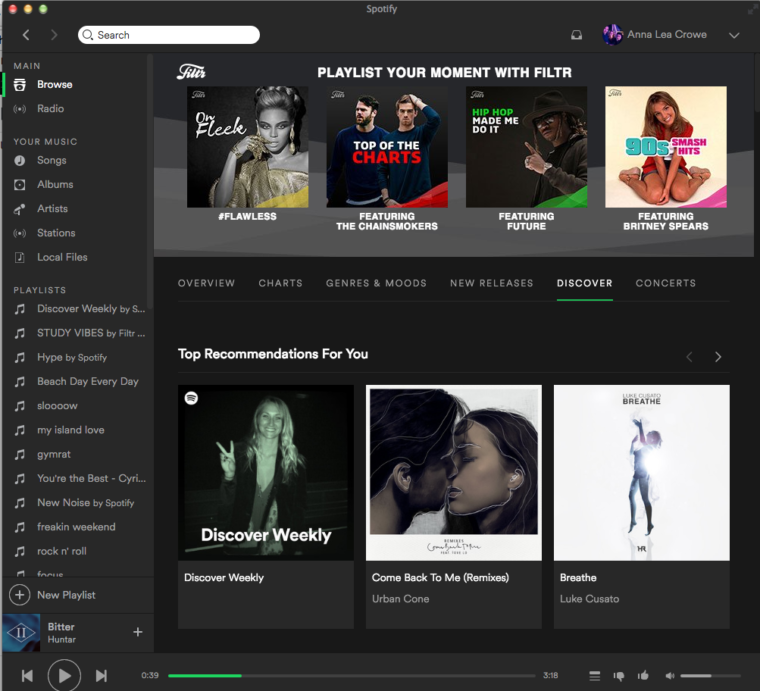
Task: Switch to the Charts tab
Action: (280, 283)
